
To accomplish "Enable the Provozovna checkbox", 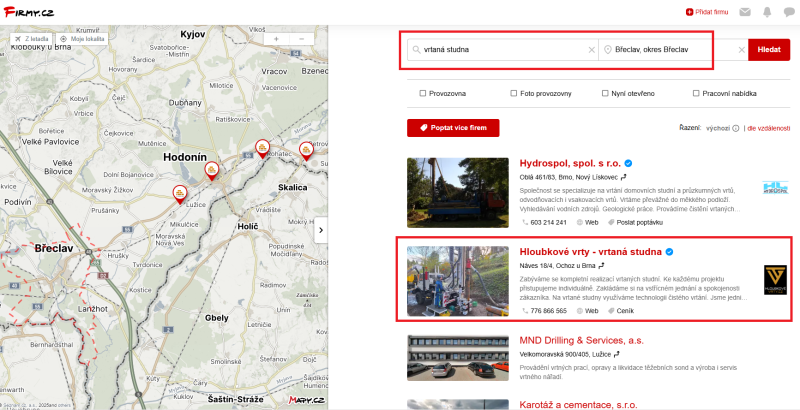I will 422,93.
